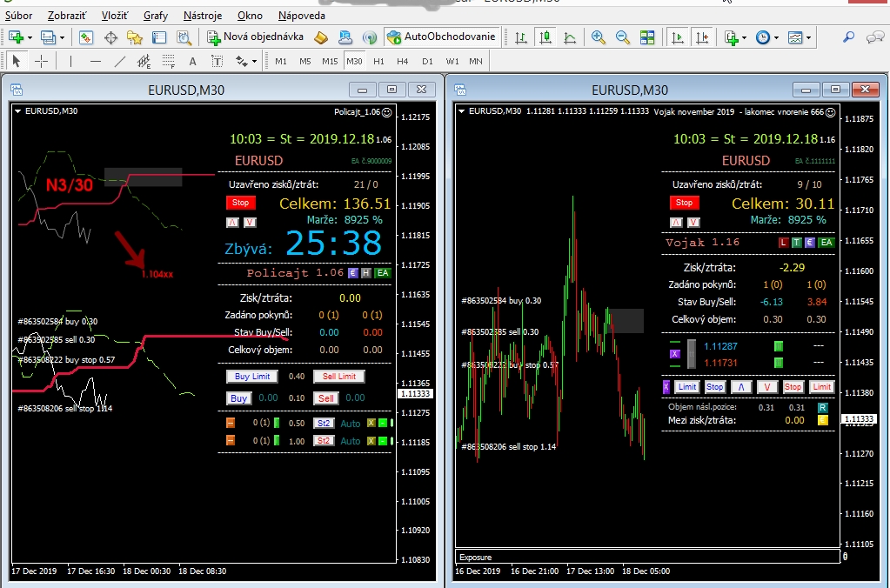This screenshot has height=588, width=890.
Task: Select the trendline tool
Action: pyautogui.click(x=120, y=61)
